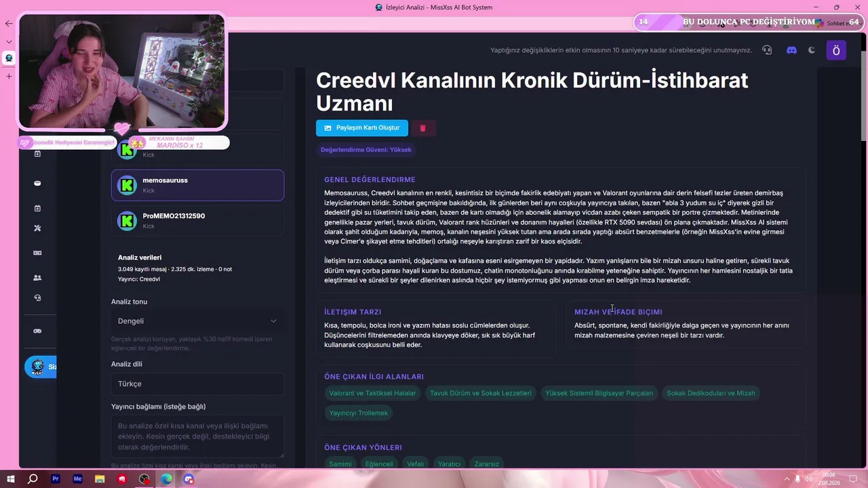Click the Tavuk Dürüm ve Sokak Lezzetleri tag
Screen dimensions: 868x488
[481, 393]
